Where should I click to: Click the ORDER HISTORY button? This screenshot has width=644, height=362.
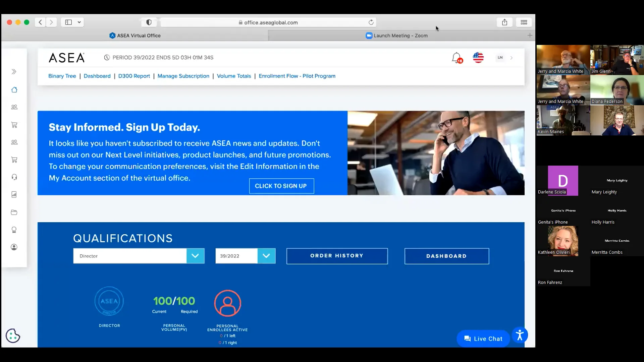pos(337,256)
